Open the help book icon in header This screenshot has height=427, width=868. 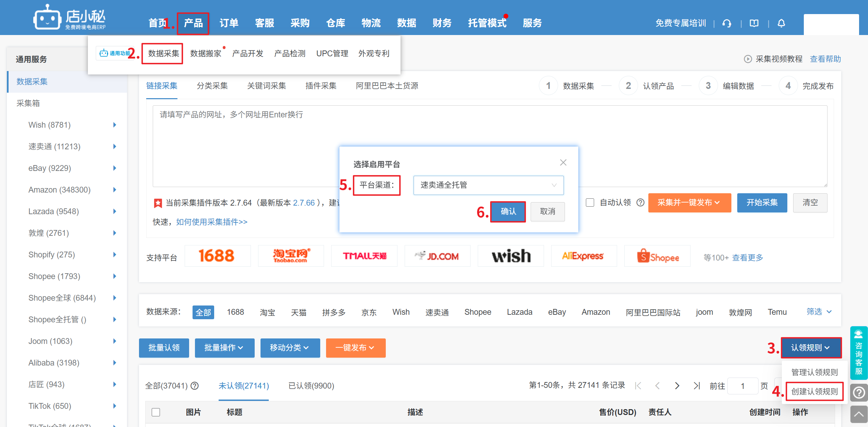754,23
